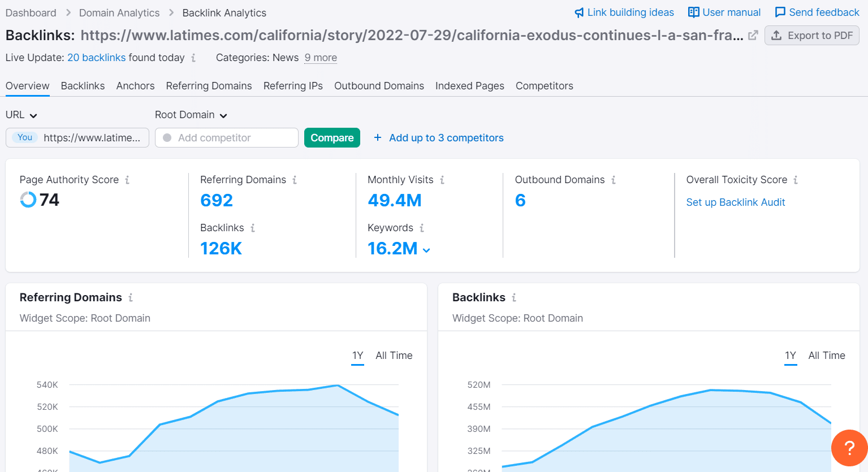Viewport: 868px width, 472px height.
Task: Click the breadcrumb arrow after Domain Analytics
Action: pos(171,12)
